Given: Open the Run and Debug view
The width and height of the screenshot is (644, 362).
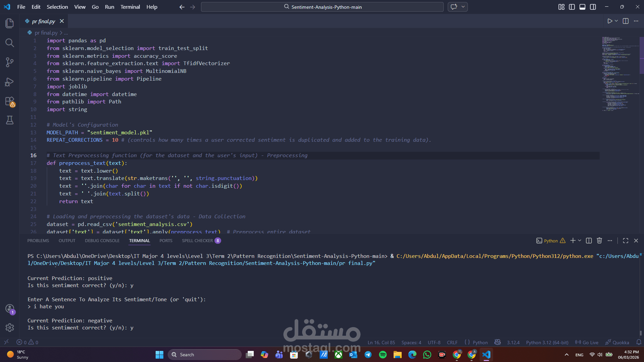Looking at the screenshot, I should 10,82.
